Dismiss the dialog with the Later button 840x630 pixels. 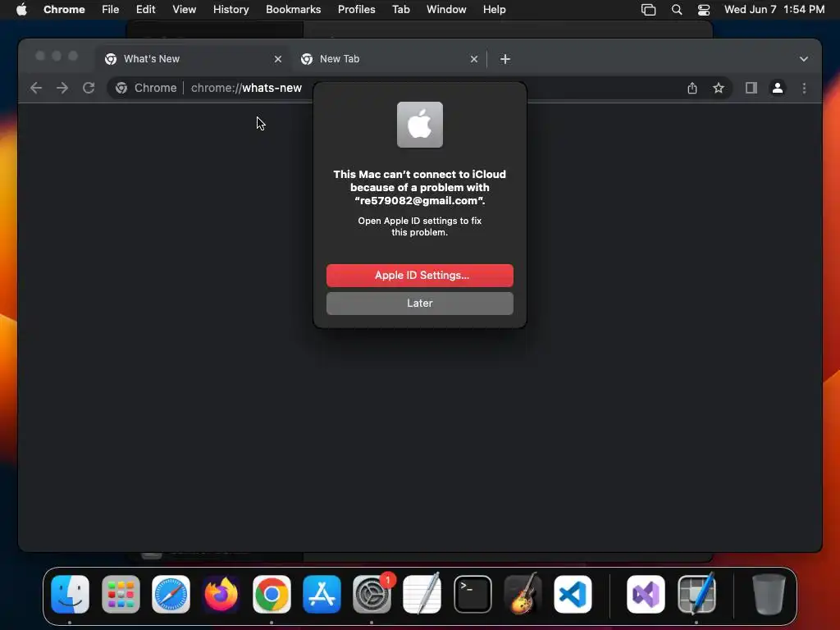pyautogui.click(x=419, y=304)
